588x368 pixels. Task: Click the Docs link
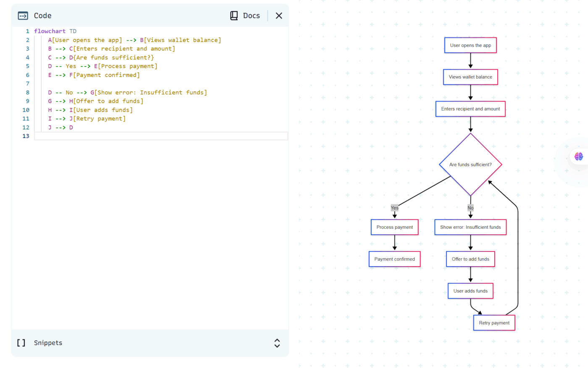tap(251, 16)
